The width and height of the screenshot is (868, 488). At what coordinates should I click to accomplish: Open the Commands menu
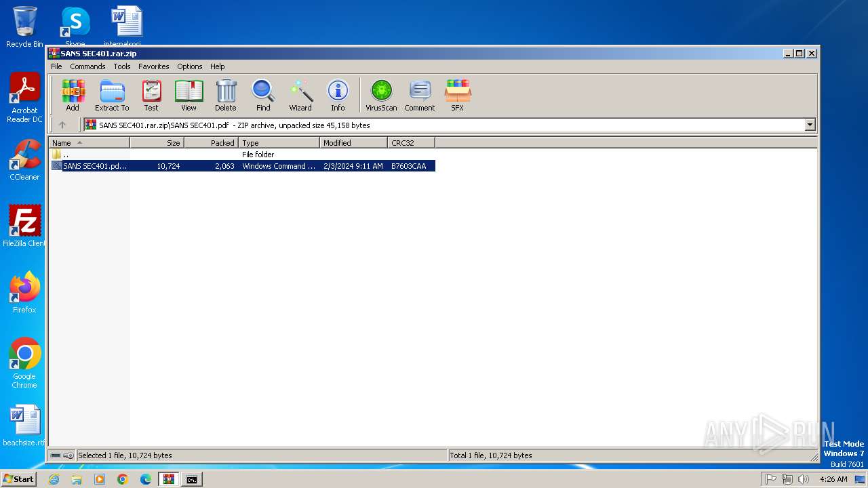[87, 66]
